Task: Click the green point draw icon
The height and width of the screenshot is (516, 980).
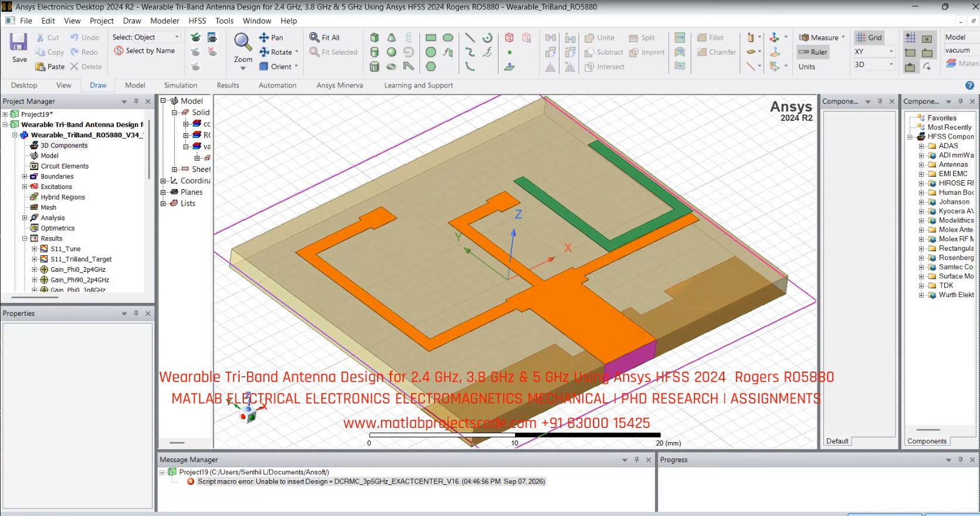Action: [x=509, y=52]
